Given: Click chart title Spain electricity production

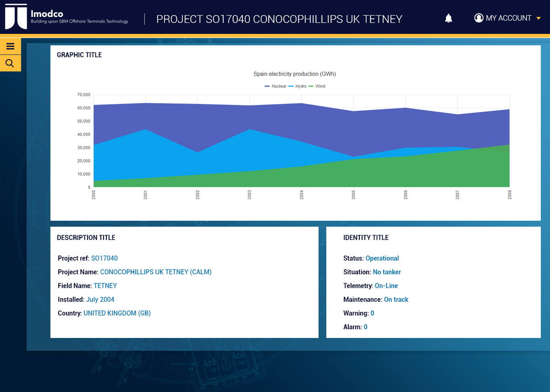Looking at the screenshot, I should point(295,74).
